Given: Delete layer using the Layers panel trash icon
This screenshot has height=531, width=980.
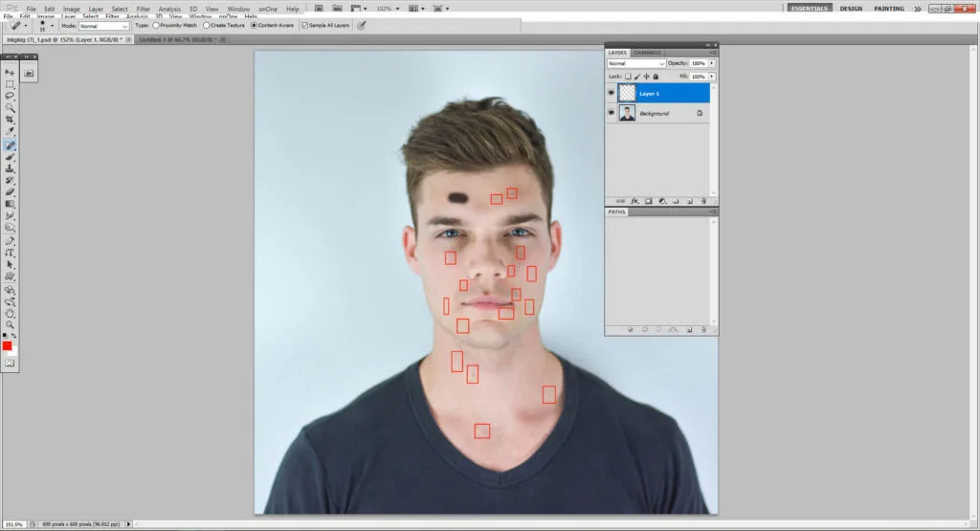Looking at the screenshot, I should coord(703,201).
